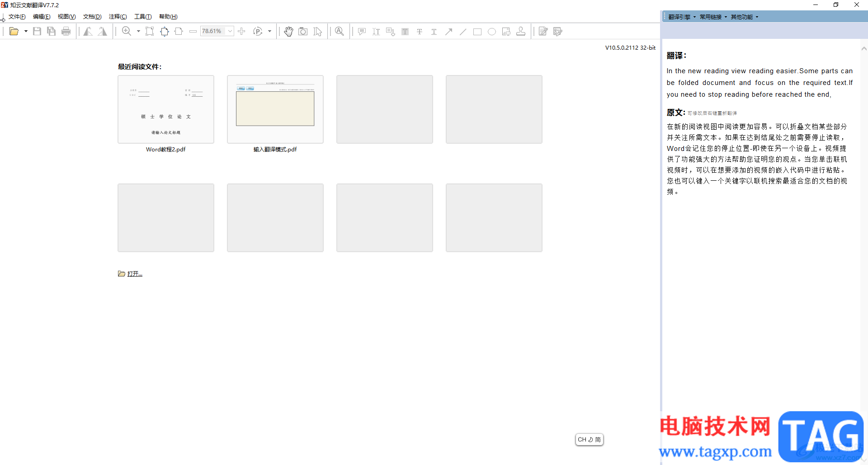This screenshot has height=465, width=868.
Task: Select the Oval drawing tool
Action: (x=492, y=31)
